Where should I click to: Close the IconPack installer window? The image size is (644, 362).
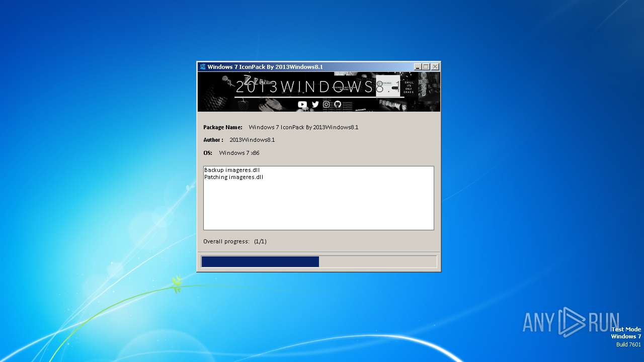[435, 67]
